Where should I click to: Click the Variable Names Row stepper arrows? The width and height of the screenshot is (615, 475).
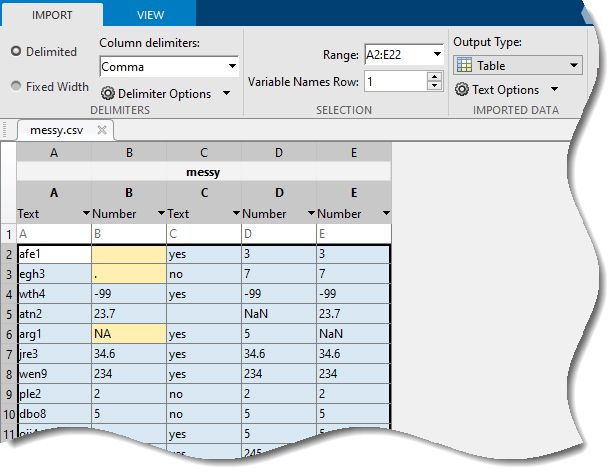pyautogui.click(x=436, y=81)
